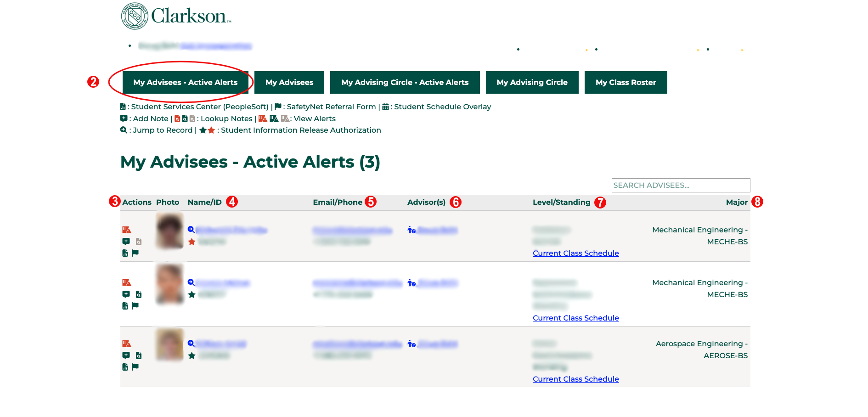Viewport: 868px width, 417px height.
Task: Open the My Advising Circle view
Action: (532, 82)
